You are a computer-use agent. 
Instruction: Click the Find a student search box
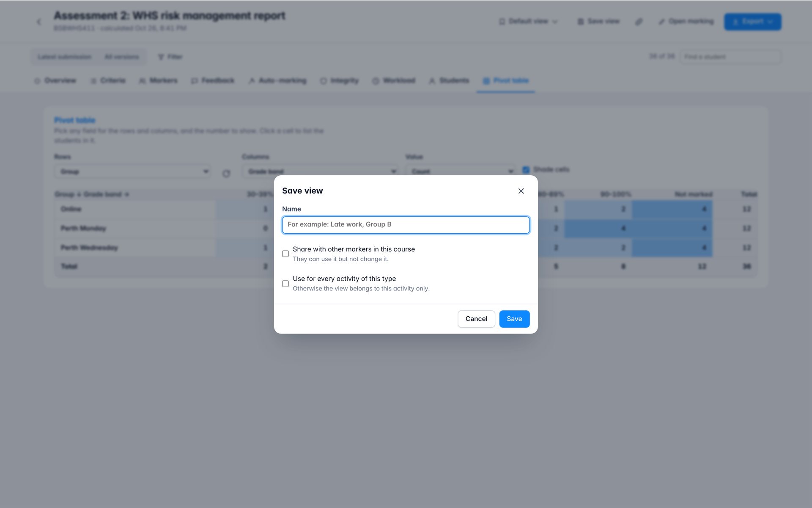pyautogui.click(x=730, y=57)
